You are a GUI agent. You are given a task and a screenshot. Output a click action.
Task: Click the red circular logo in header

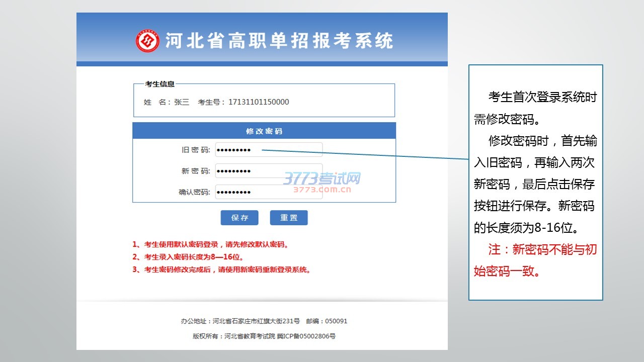(x=147, y=41)
